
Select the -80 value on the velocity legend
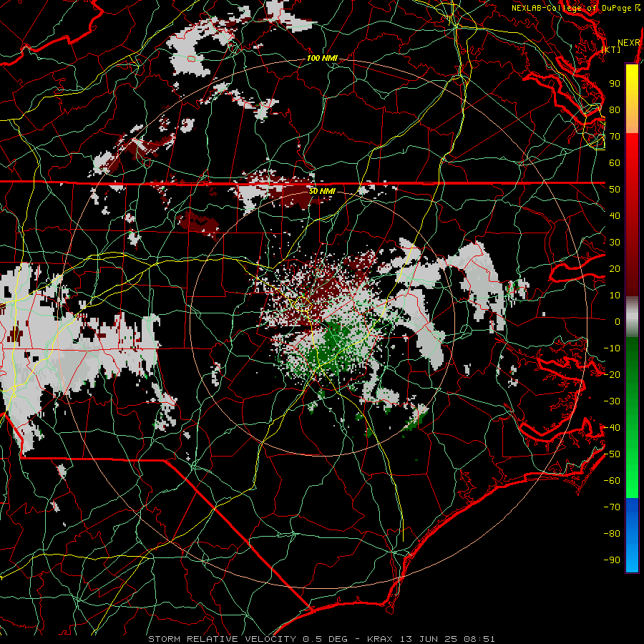pyautogui.click(x=612, y=534)
